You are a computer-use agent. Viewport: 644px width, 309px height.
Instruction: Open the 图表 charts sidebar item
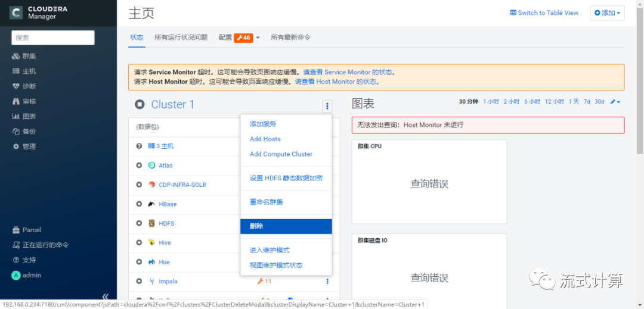click(24, 116)
